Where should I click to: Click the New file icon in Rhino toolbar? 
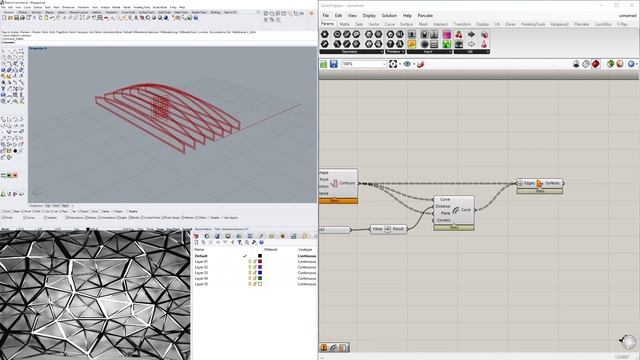[4, 18]
